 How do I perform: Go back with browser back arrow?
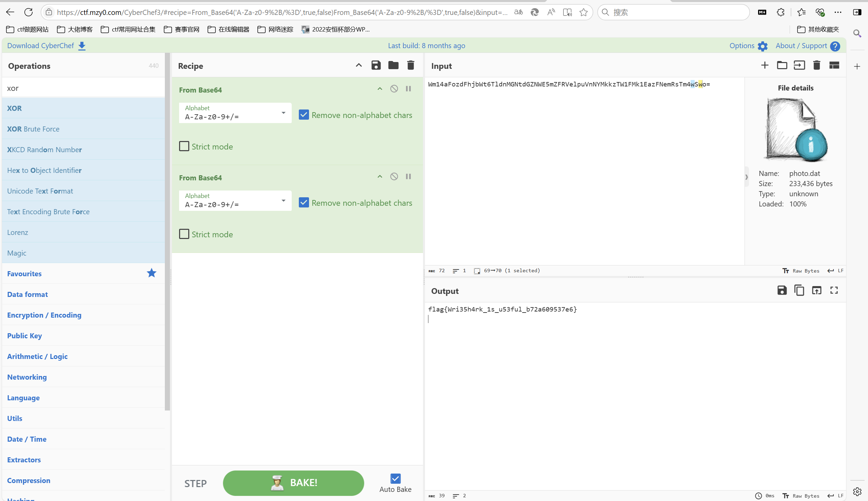[x=10, y=13]
